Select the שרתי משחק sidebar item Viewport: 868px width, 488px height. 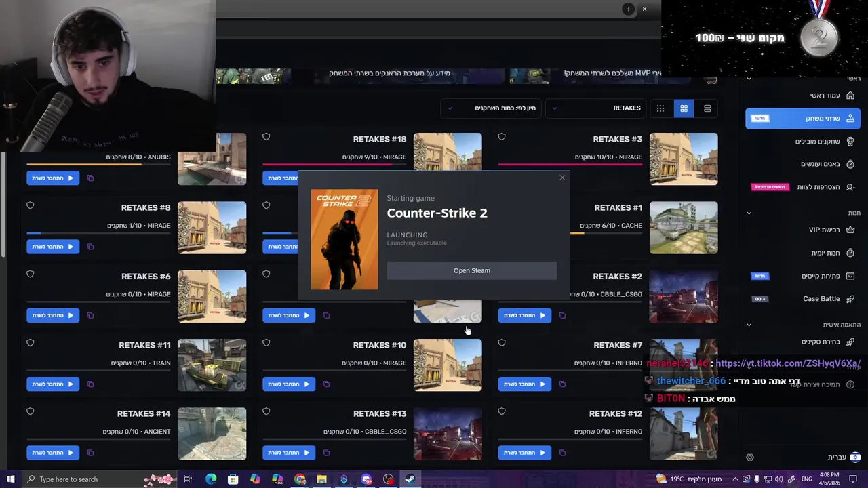[803, 119]
